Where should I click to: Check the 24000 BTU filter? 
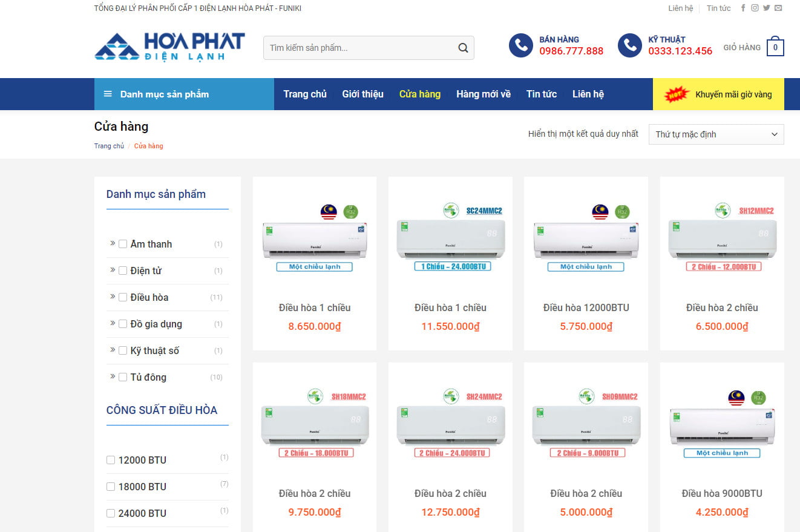point(111,513)
